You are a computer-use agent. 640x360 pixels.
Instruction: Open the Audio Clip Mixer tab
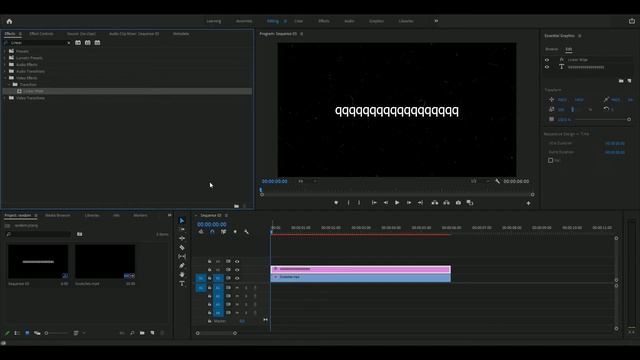[x=134, y=34]
